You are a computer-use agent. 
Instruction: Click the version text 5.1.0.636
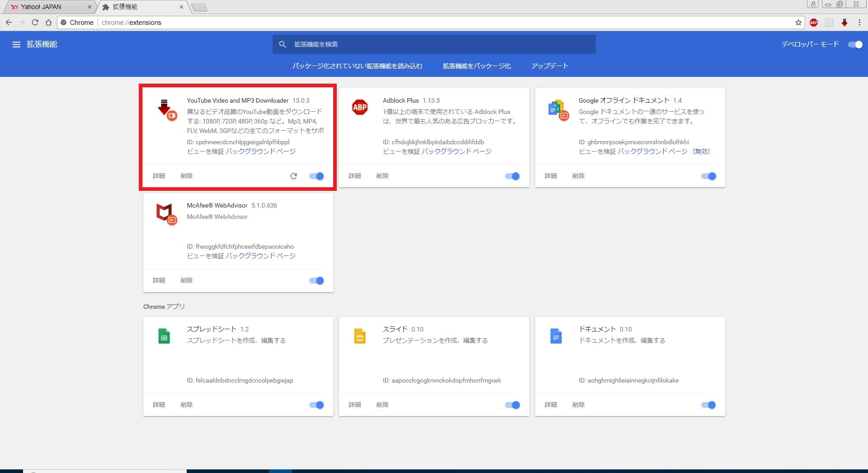pos(264,205)
